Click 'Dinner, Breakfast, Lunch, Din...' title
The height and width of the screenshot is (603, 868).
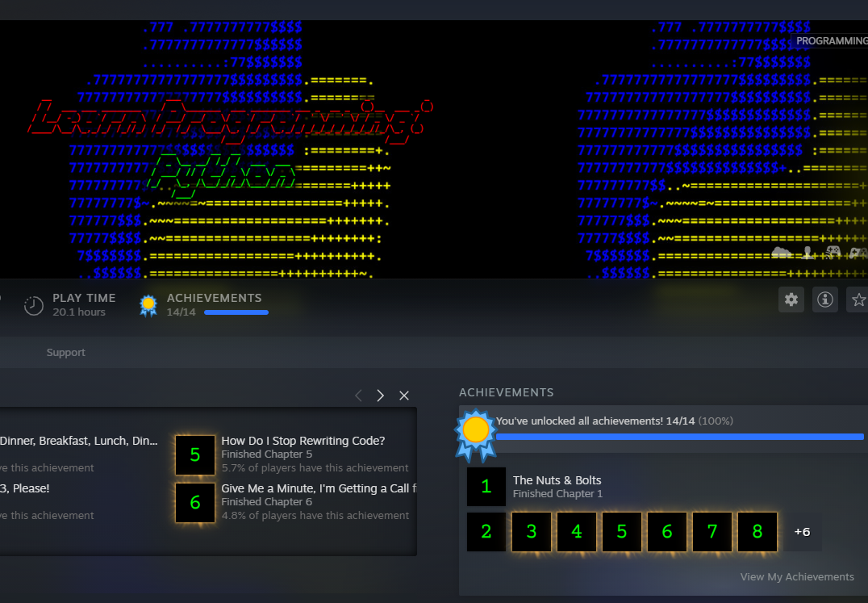[78, 441]
